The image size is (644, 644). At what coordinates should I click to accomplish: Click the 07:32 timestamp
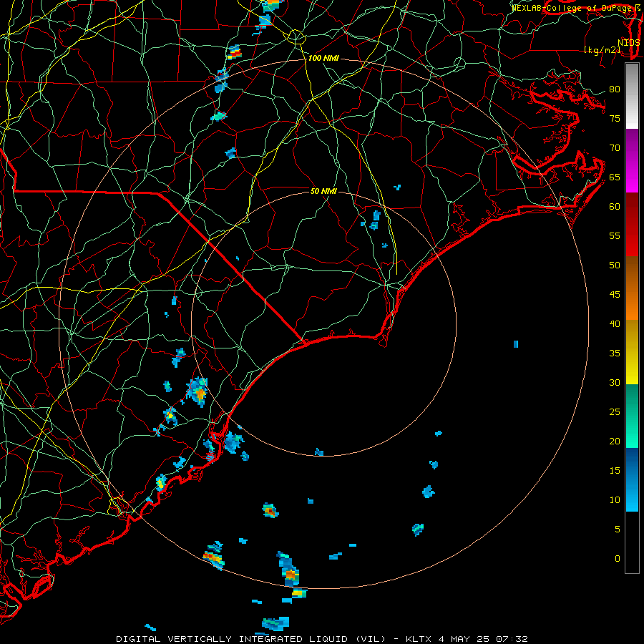(x=512, y=639)
